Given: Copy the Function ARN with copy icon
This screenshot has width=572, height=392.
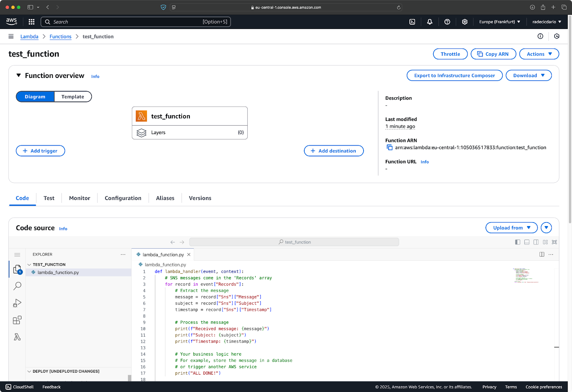Looking at the screenshot, I should pos(389,147).
